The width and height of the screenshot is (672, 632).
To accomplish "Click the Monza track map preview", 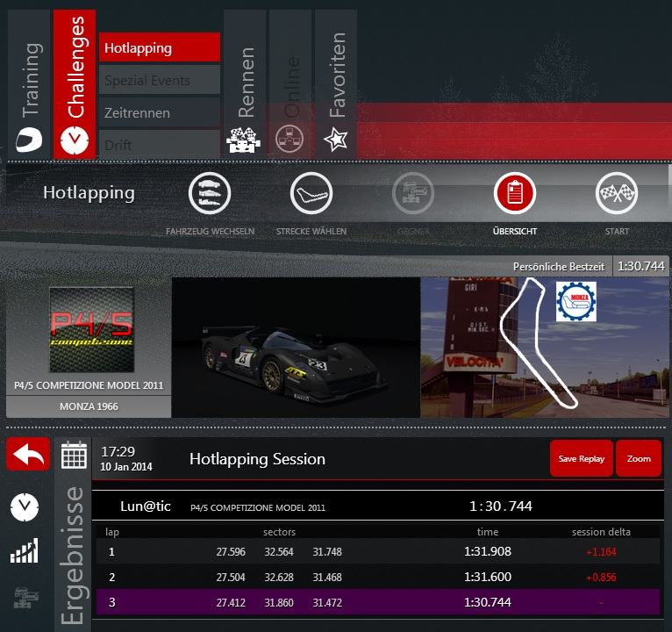I will 545,348.
